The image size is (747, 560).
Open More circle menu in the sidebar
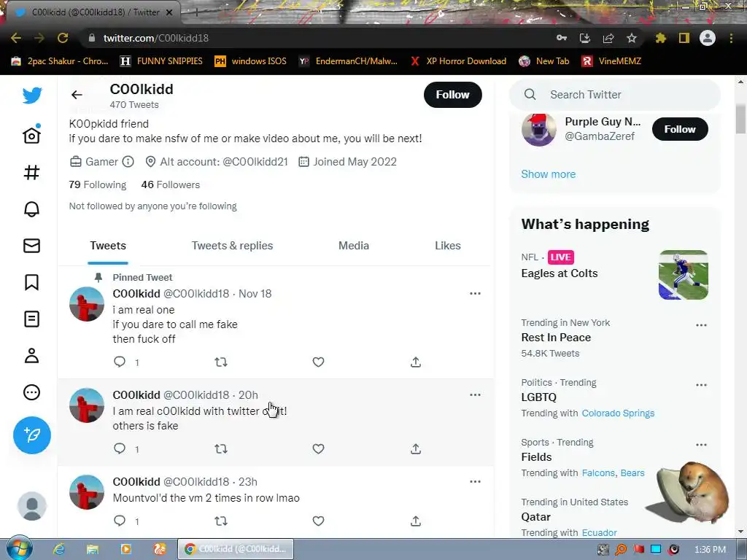coord(32,392)
